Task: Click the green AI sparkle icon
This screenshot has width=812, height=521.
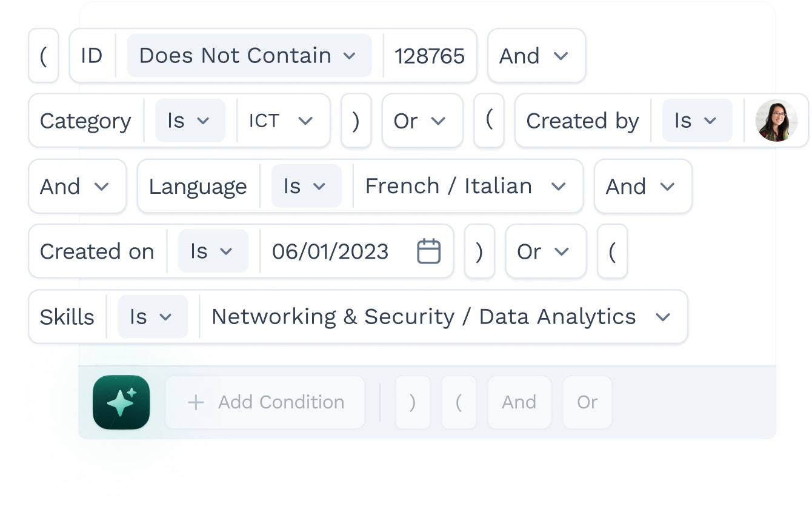Action: pyautogui.click(x=121, y=402)
